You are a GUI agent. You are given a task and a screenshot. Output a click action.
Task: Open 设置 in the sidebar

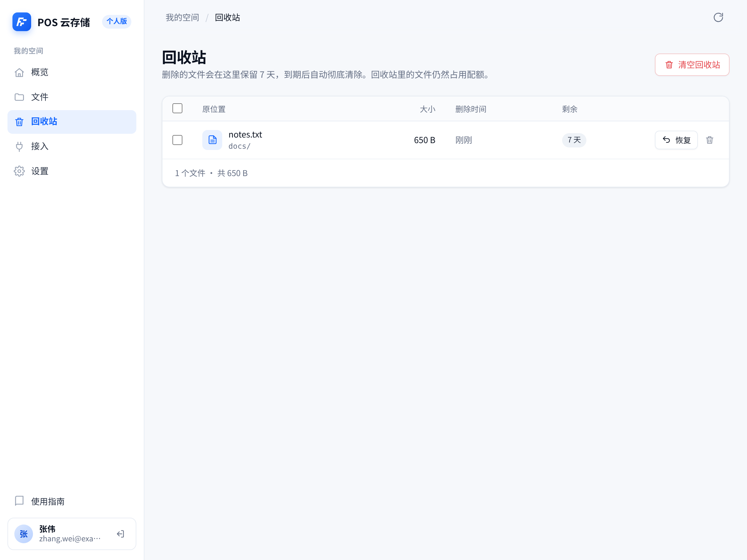[72, 171]
